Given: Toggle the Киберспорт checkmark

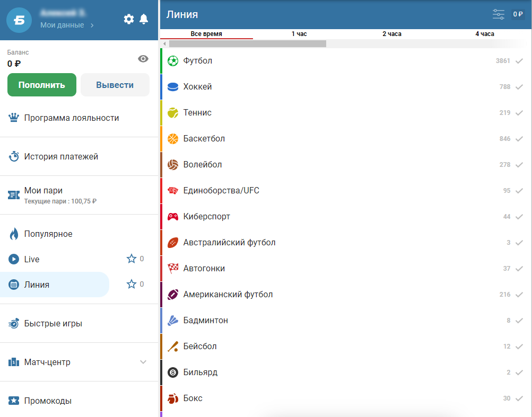Looking at the screenshot, I should [519, 217].
